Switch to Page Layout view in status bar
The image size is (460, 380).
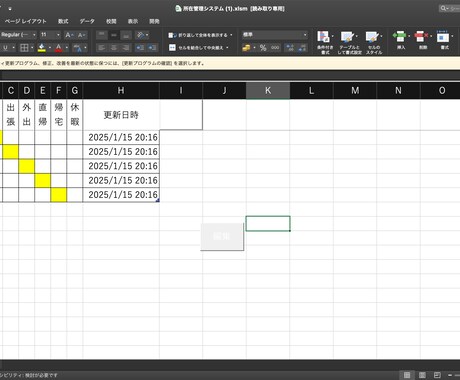pyautogui.click(x=422, y=375)
